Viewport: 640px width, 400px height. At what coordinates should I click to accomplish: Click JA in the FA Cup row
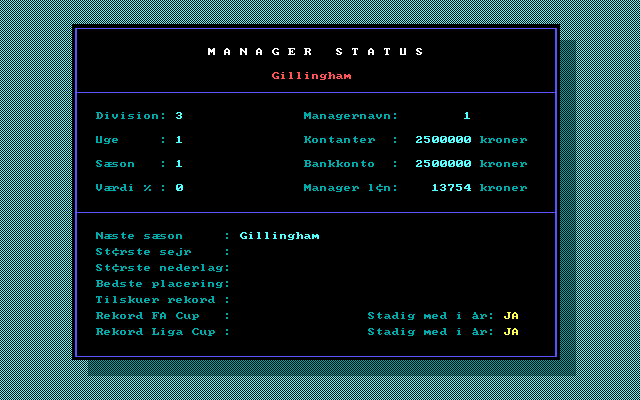coord(511,316)
